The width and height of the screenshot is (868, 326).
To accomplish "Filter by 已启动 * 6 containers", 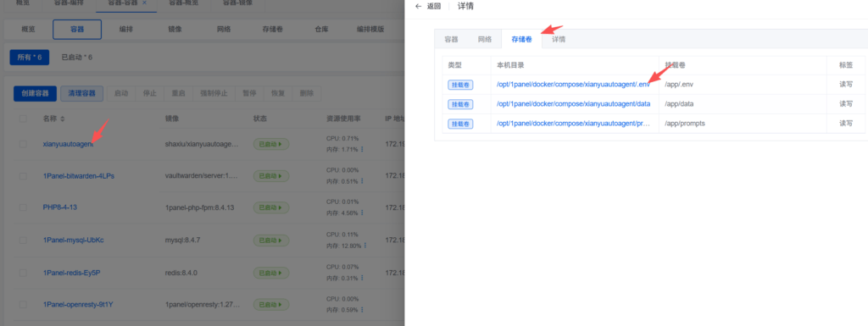I will click(x=77, y=58).
